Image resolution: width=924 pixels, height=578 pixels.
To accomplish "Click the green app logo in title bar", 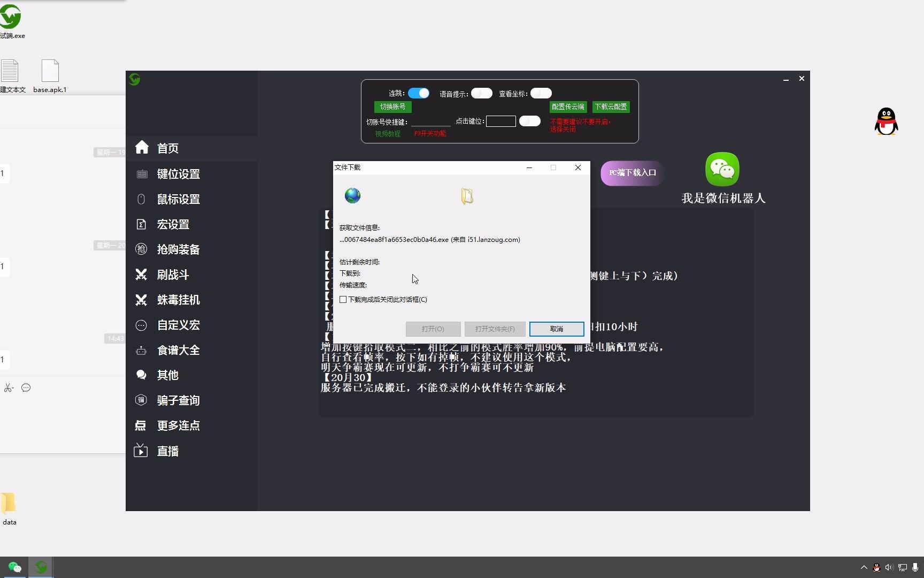I will pyautogui.click(x=134, y=79).
